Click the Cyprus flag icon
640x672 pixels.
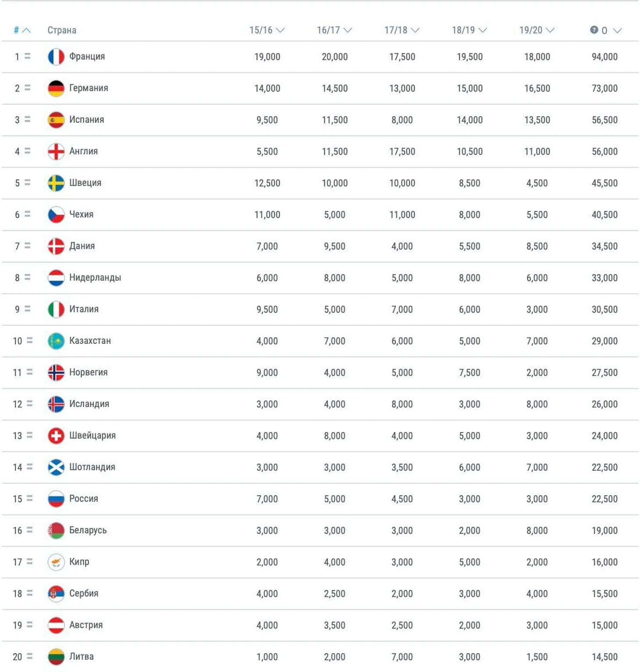[56, 562]
